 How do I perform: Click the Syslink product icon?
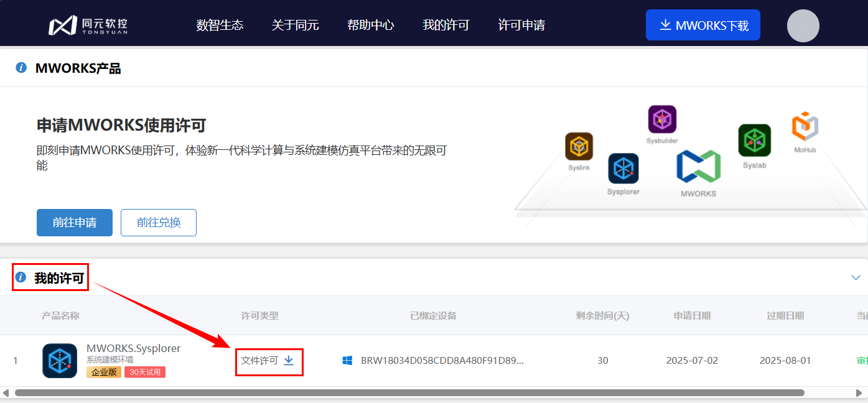tap(579, 147)
